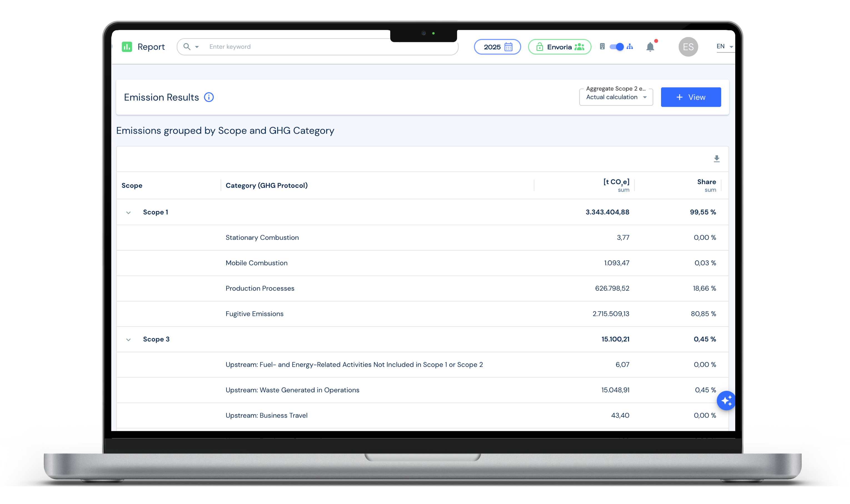The width and height of the screenshot is (850, 504).
Task: Click the blue View button
Action: (x=691, y=97)
